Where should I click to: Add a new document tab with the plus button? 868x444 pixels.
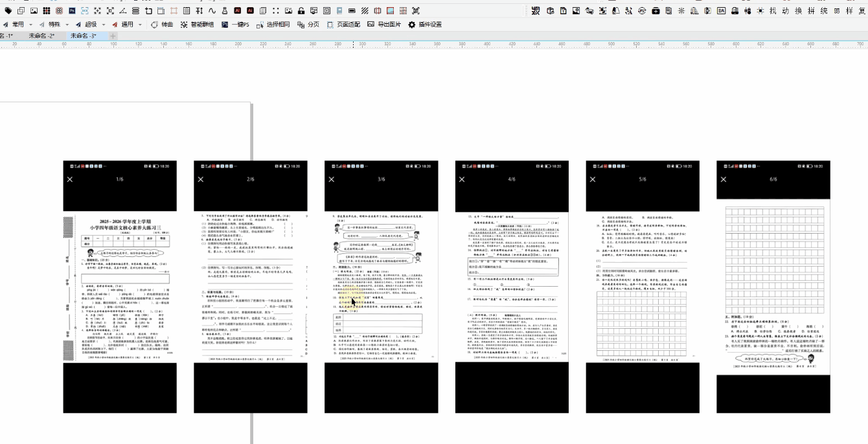[x=113, y=36]
